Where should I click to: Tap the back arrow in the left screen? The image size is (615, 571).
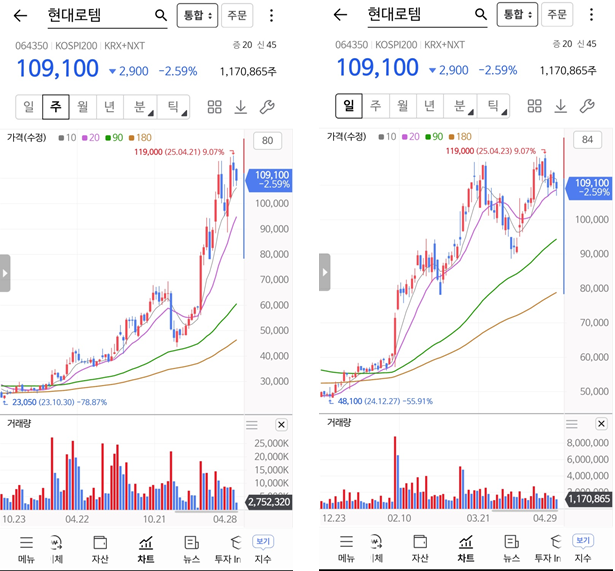[x=20, y=16]
